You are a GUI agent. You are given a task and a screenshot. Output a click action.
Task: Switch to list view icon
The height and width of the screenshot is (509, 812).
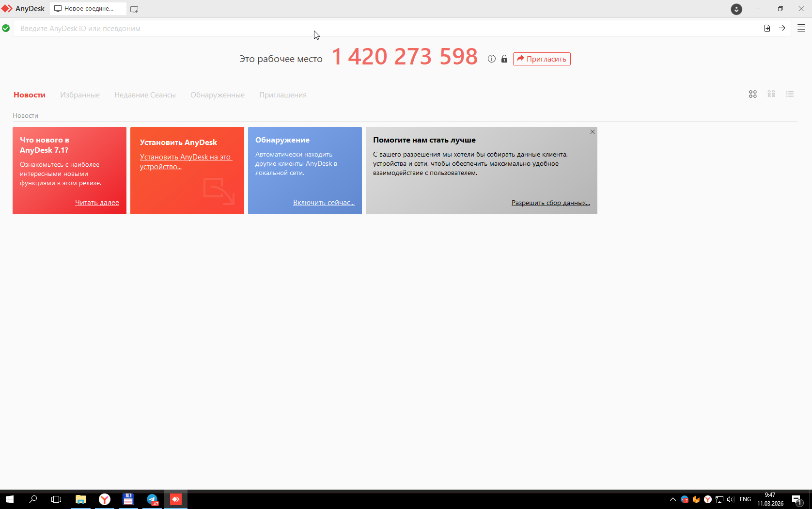790,94
